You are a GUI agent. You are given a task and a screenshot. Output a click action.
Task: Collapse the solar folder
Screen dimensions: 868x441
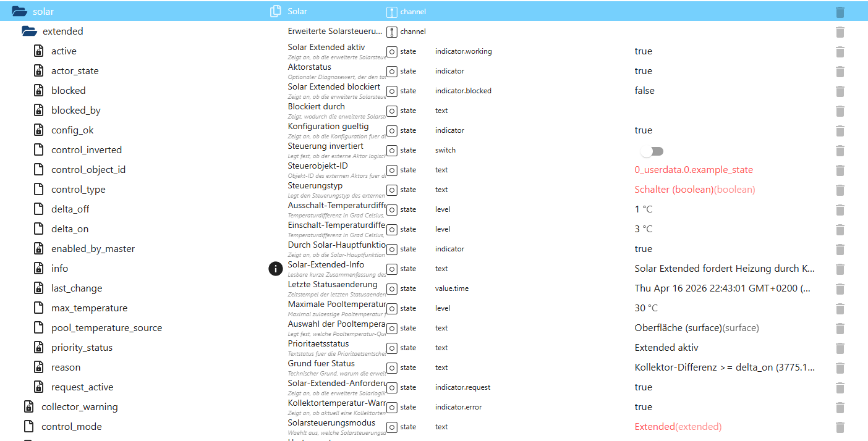point(20,11)
